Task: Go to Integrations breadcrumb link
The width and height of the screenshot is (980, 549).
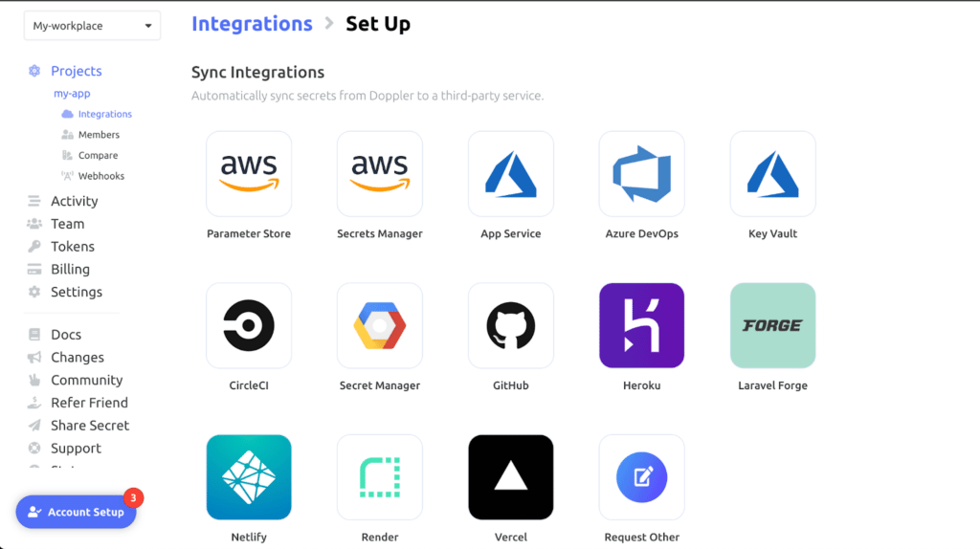Action: coord(252,24)
